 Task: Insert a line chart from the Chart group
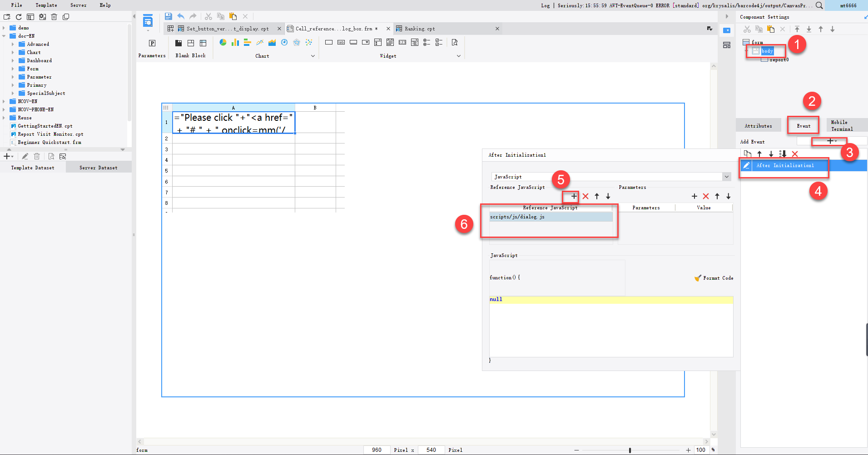260,42
